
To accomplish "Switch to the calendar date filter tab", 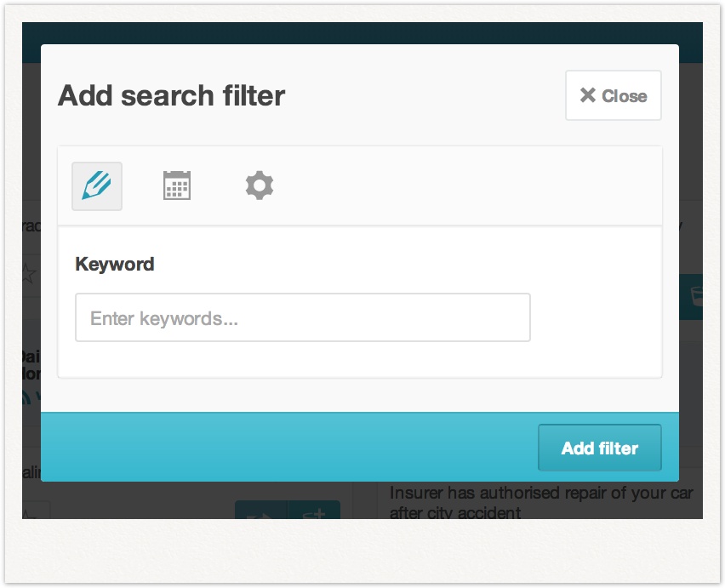I will coord(177,186).
